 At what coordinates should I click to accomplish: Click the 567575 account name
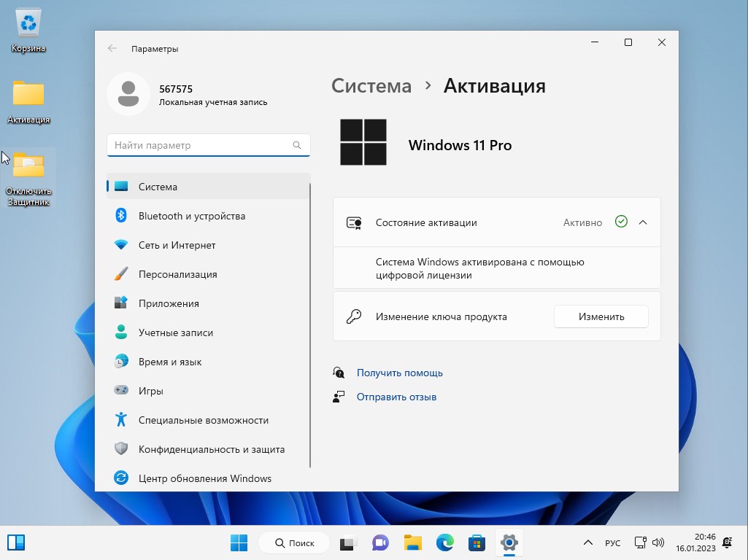[x=176, y=89]
